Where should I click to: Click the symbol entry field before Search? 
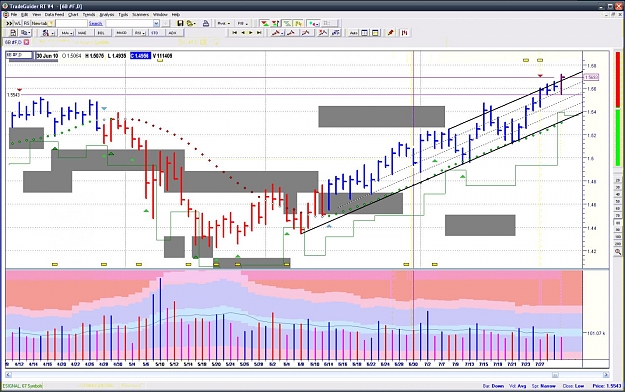71,24
